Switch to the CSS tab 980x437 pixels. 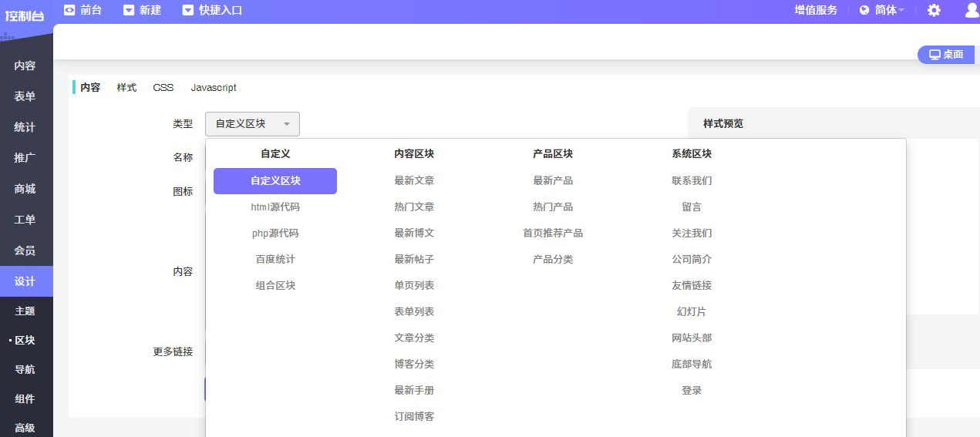click(163, 88)
